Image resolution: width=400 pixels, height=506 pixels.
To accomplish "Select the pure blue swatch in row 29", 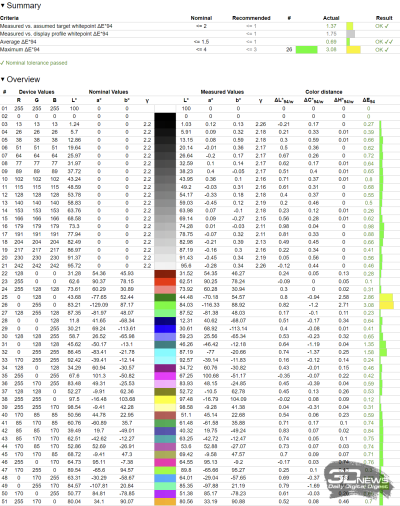I will (x=165, y=329).
